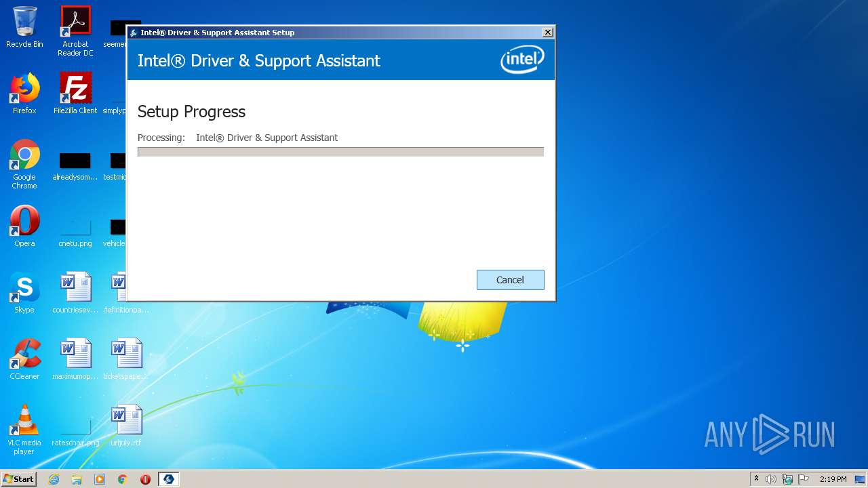Image resolution: width=868 pixels, height=488 pixels.
Task: Cancel the Intel setup process
Action: point(510,280)
